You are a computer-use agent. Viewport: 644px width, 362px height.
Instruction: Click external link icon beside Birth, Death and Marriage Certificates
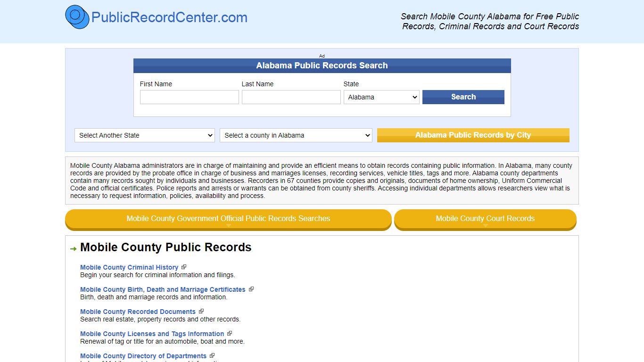251,289
